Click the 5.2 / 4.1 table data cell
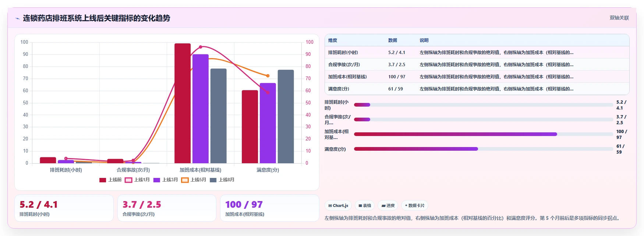The width and height of the screenshot is (644, 236). pos(397,53)
